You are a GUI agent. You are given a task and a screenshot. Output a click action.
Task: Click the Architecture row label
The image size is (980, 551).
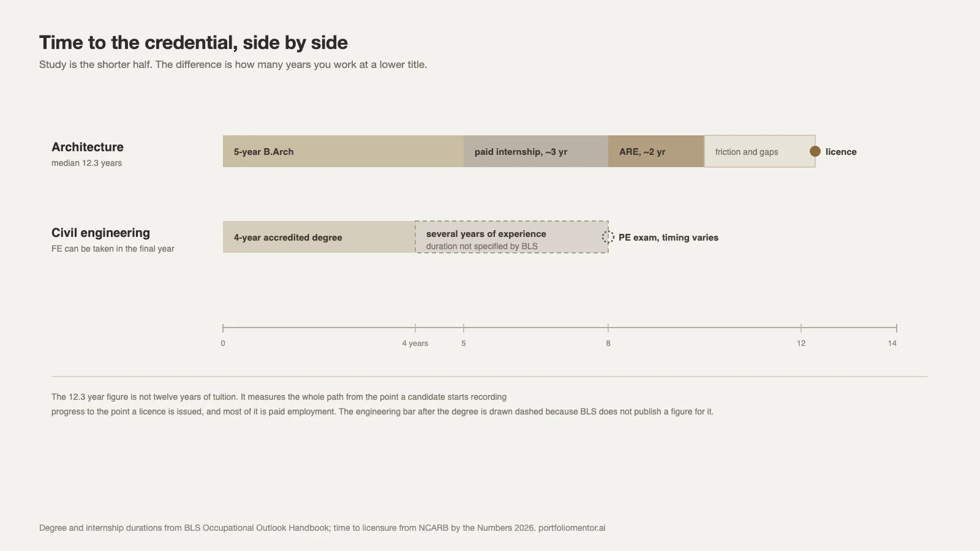click(x=88, y=147)
